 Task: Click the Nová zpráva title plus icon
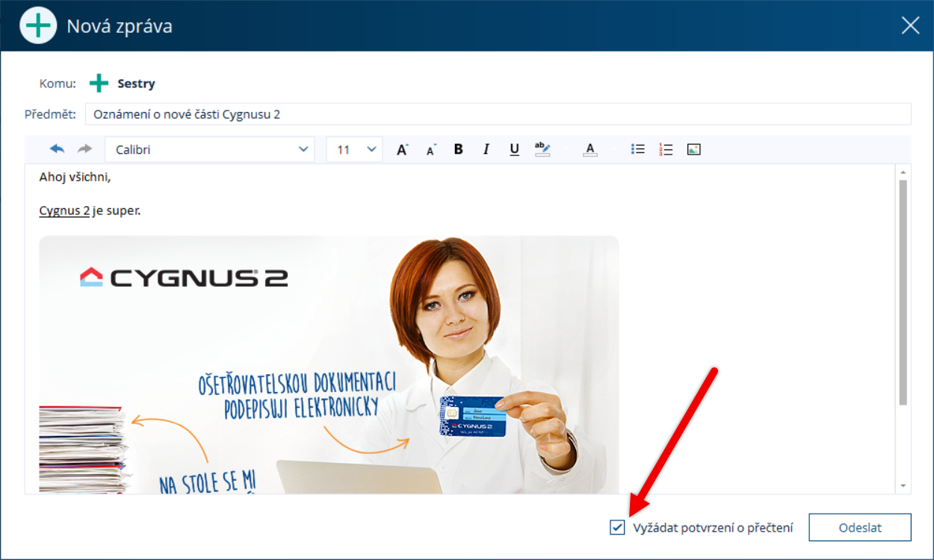tap(37, 25)
